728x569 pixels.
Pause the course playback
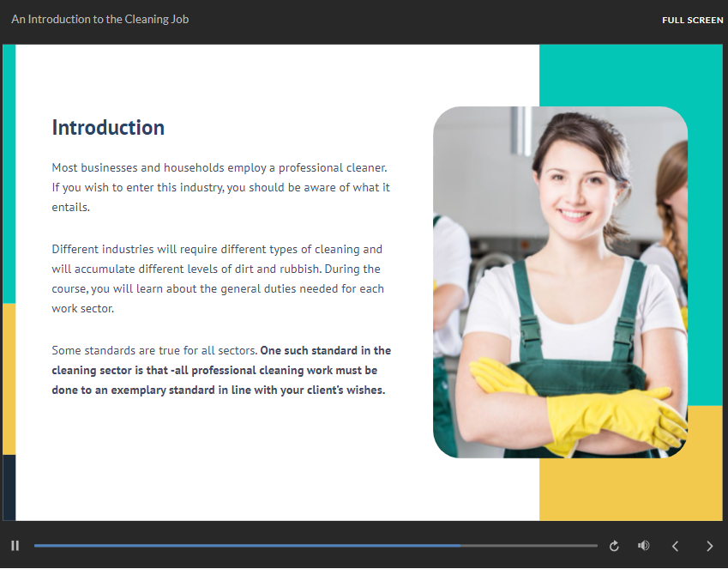15,546
